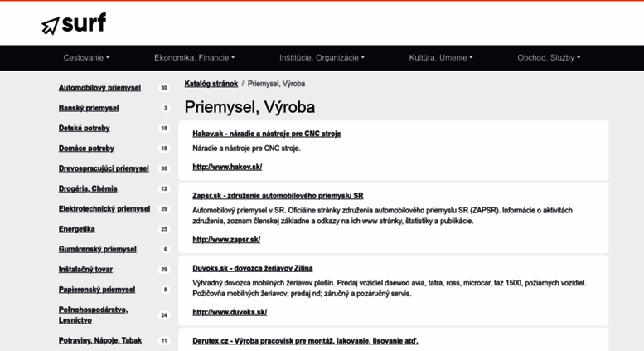Open Derutex.cz Výroba pracovísk listing title

pos(305,341)
